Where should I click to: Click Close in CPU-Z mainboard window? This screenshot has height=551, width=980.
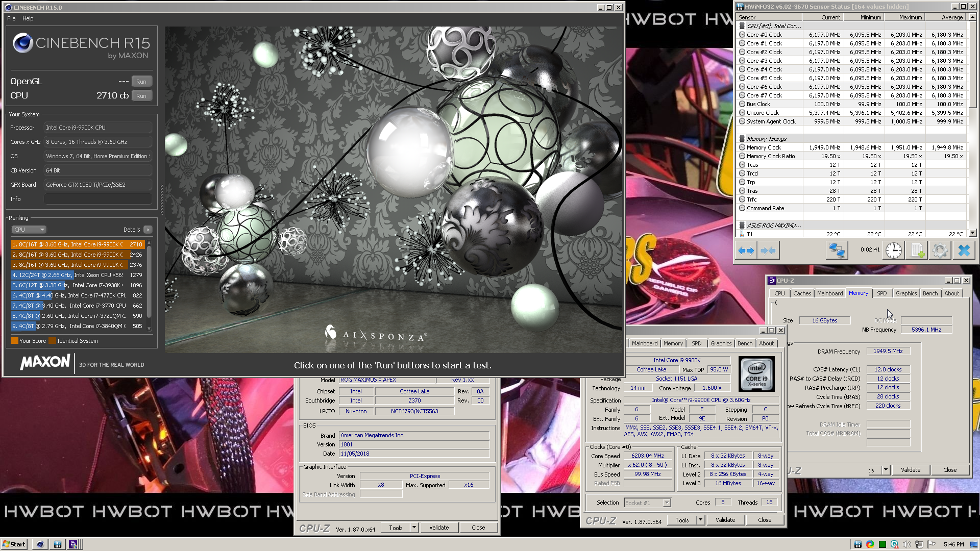[478, 528]
